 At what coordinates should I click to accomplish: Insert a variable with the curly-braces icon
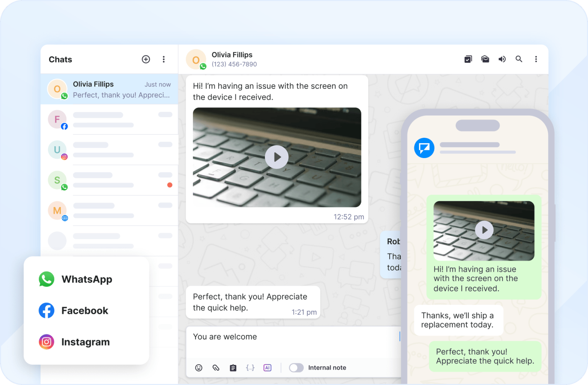click(x=250, y=367)
